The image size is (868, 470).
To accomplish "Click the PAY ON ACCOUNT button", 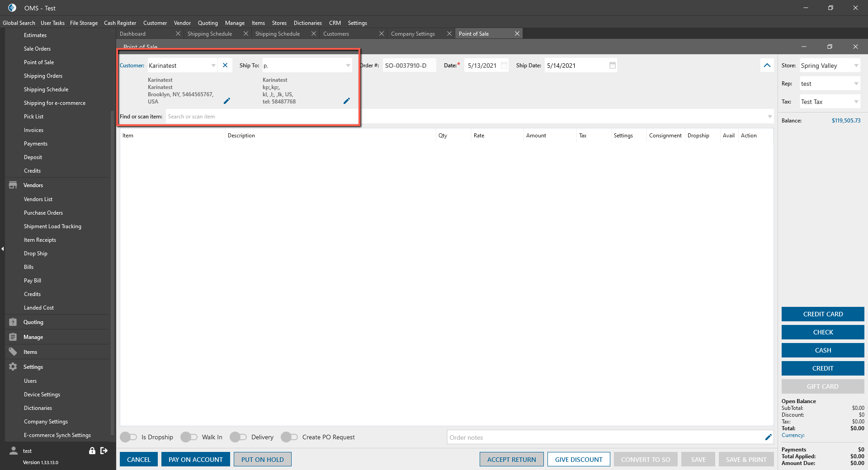I will [196, 459].
